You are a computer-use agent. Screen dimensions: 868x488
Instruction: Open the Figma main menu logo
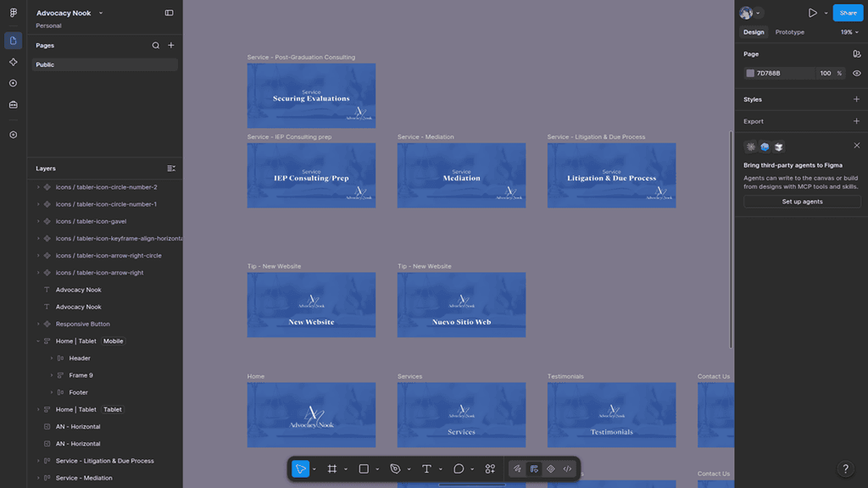(x=14, y=13)
